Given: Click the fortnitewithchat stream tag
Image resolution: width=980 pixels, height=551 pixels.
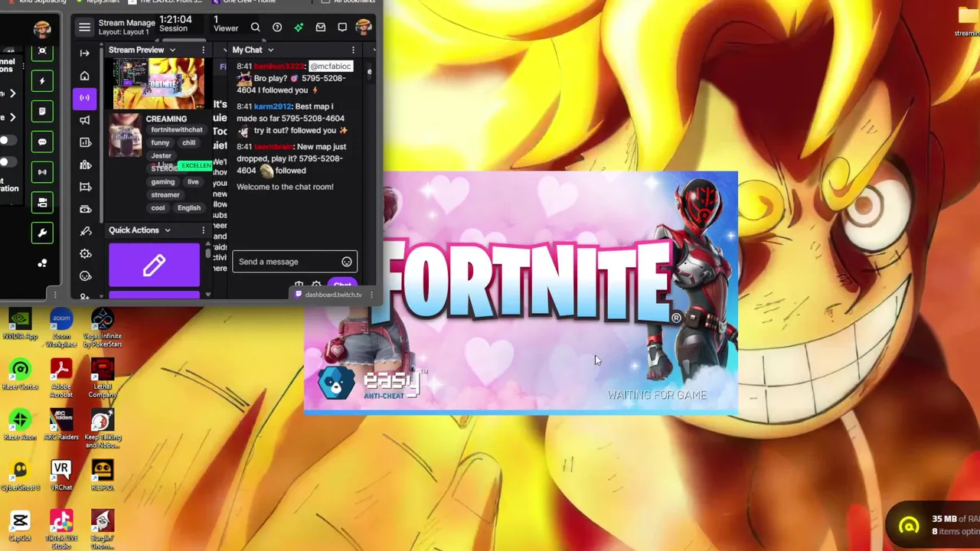Looking at the screenshot, I should tap(176, 130).
